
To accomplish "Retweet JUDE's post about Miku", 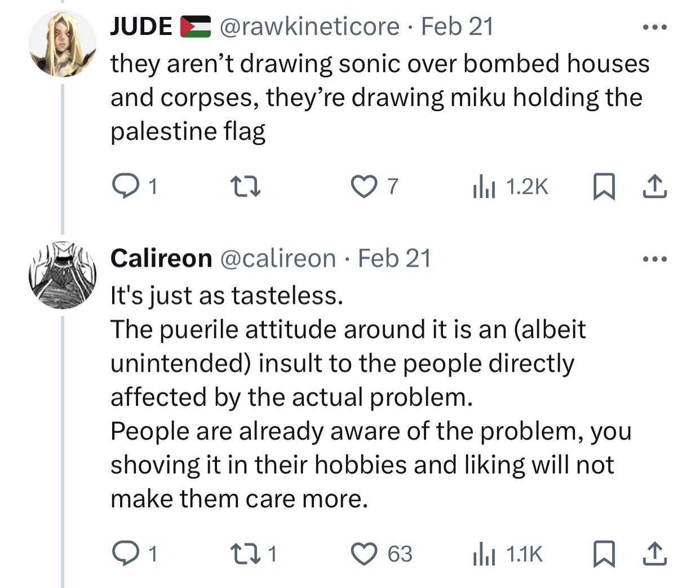I will click(x=246, y=186).
